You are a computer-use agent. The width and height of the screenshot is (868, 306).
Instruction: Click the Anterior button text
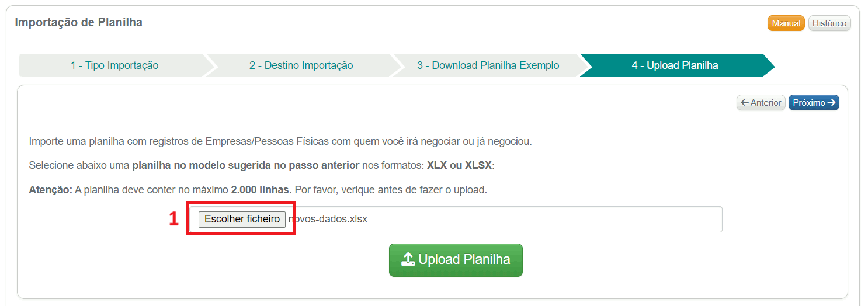pyautogui.click(x=766, y=103)
